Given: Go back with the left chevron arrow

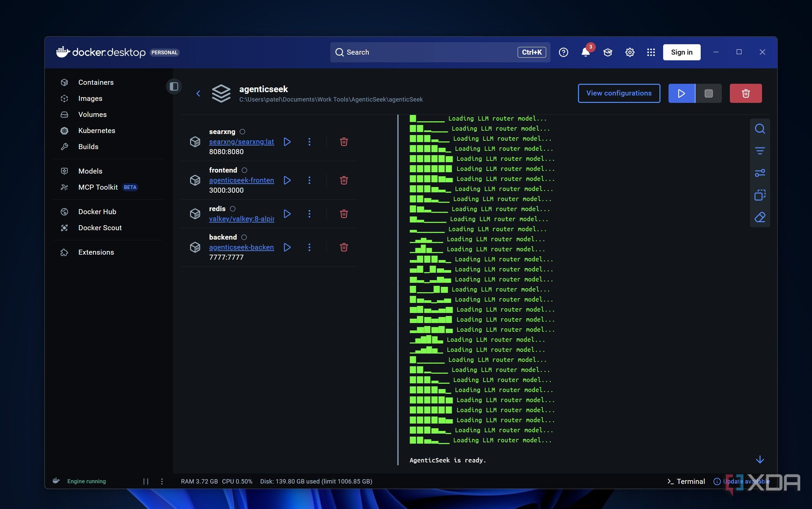Looking at the screenshot, I should [198, 93].
